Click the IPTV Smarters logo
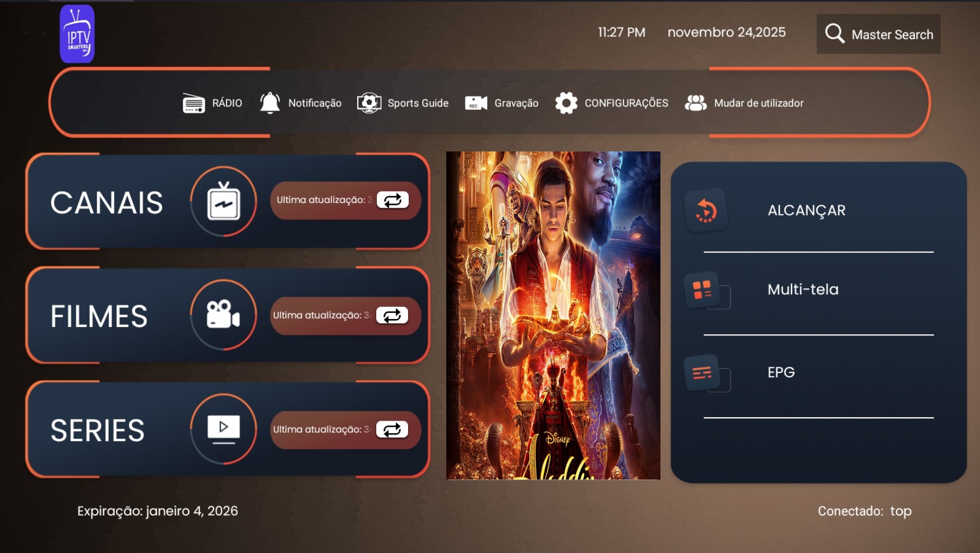 pyautogui.click(x=77, y=34)
